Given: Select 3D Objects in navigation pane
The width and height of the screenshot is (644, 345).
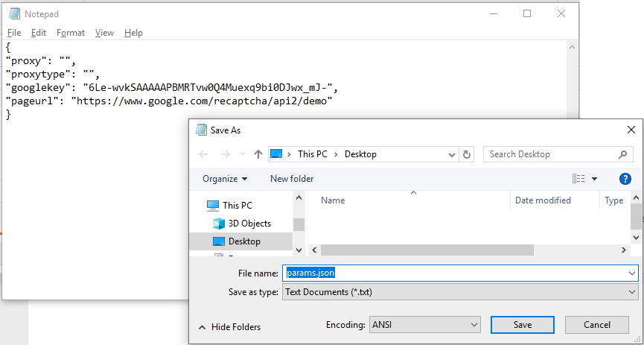Looking at the screenshot, I should pos(249,224).
